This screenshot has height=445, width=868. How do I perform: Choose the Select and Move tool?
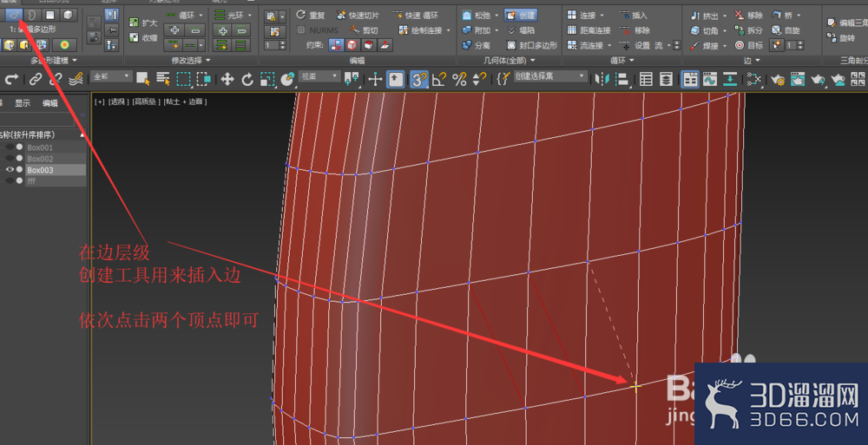click(227, 79)
